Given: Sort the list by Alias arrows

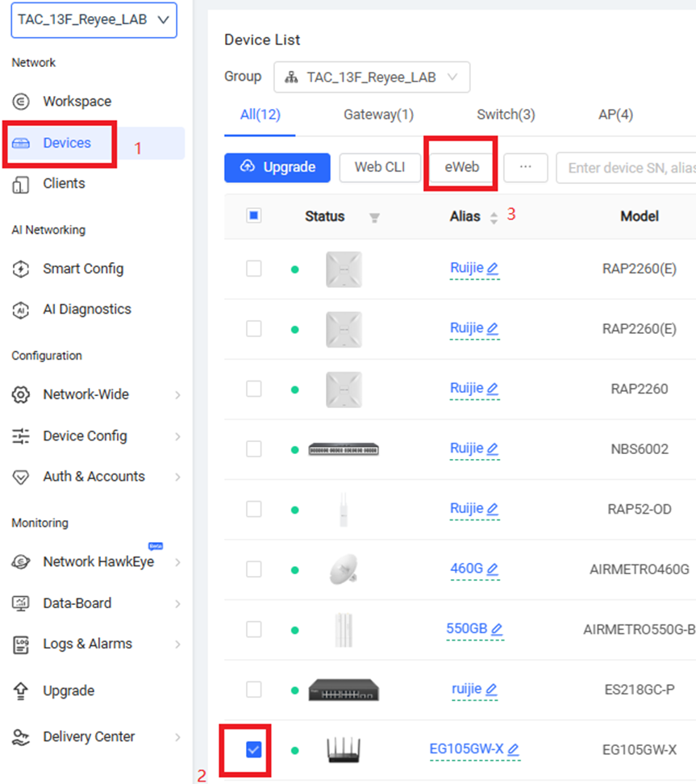Looking at the screenshot, I should tap(494, 218).
